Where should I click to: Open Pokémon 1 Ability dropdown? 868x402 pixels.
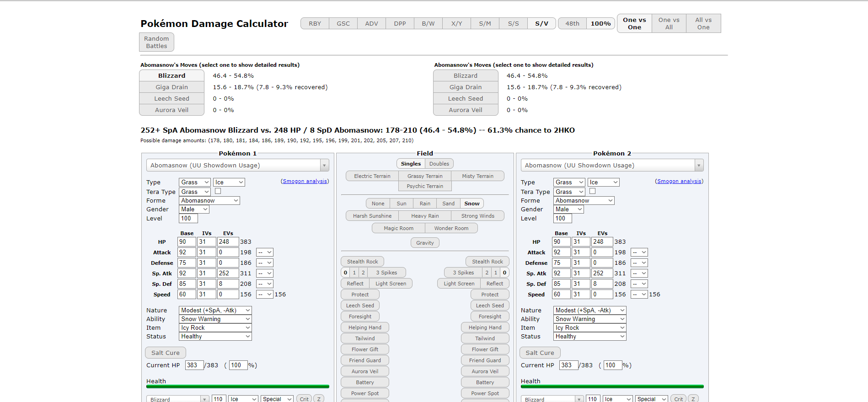point(215,319)
